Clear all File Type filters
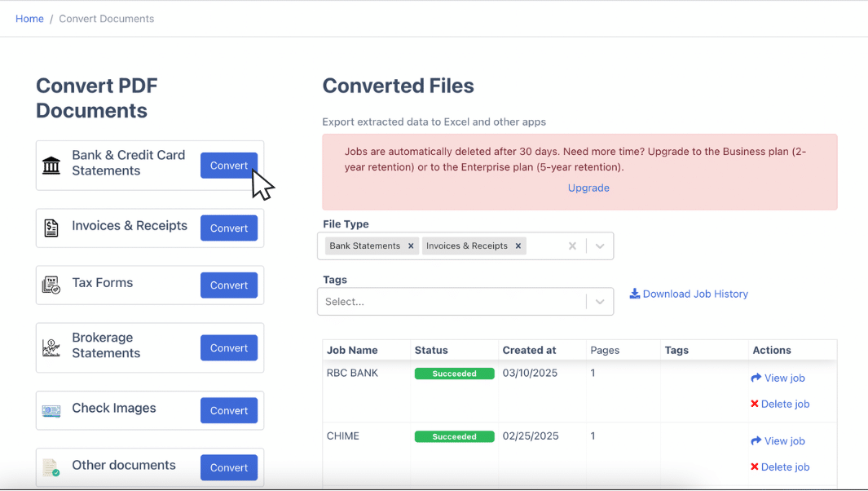Screen dimensions: 868x491 572,246
